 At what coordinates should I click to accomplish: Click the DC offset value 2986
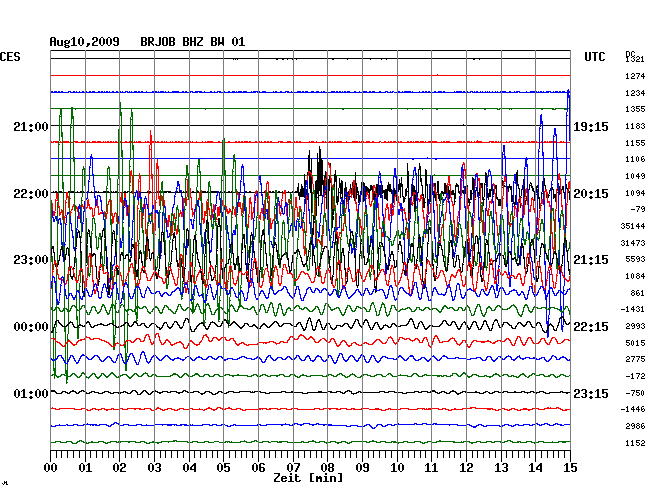(635, 426)
